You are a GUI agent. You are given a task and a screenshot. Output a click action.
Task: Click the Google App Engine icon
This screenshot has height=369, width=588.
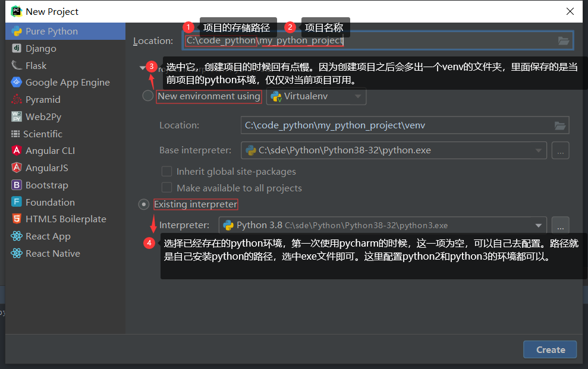[x=17, y=82]
